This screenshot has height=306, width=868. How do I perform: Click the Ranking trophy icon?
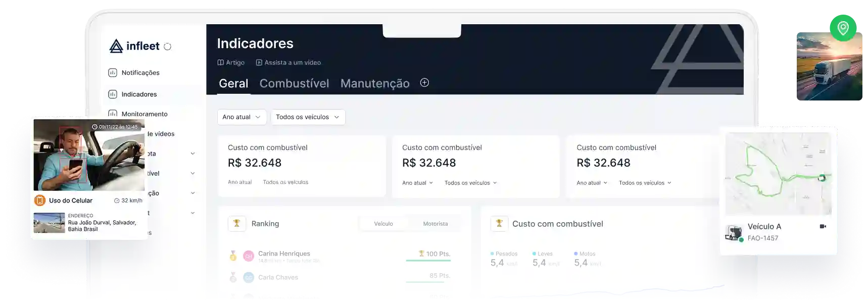coord(237,224)
